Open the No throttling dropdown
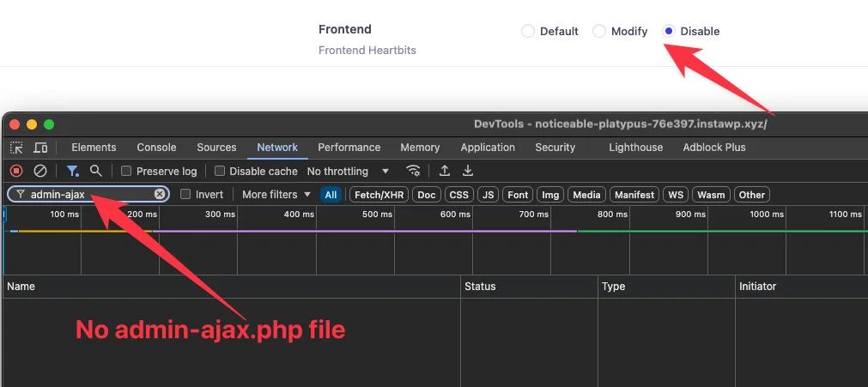This screenshot has width=868, height=387. click(348, 171)
